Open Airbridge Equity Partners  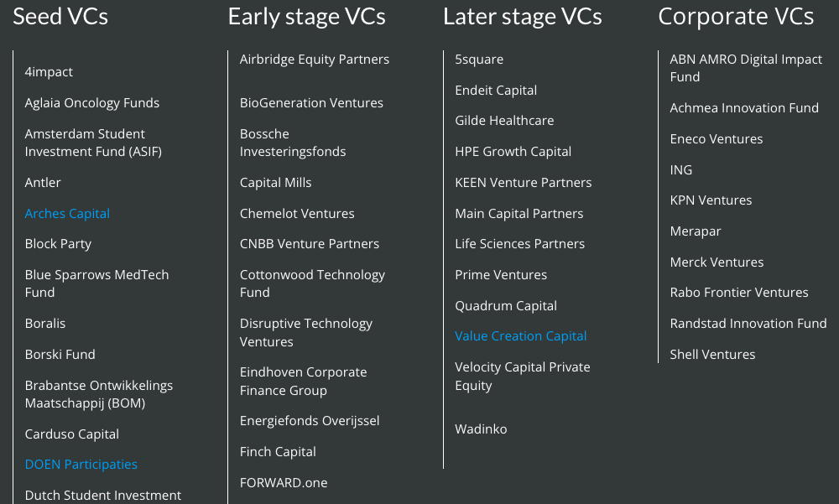click(315, 60)
